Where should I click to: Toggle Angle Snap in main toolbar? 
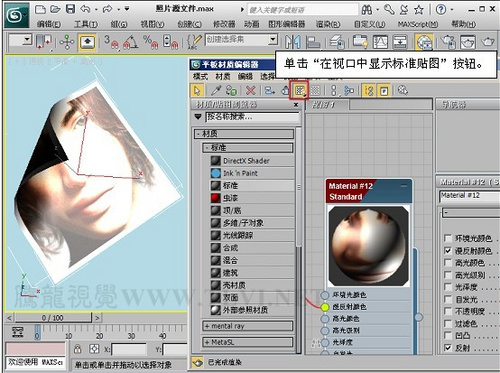coord(131,42)
